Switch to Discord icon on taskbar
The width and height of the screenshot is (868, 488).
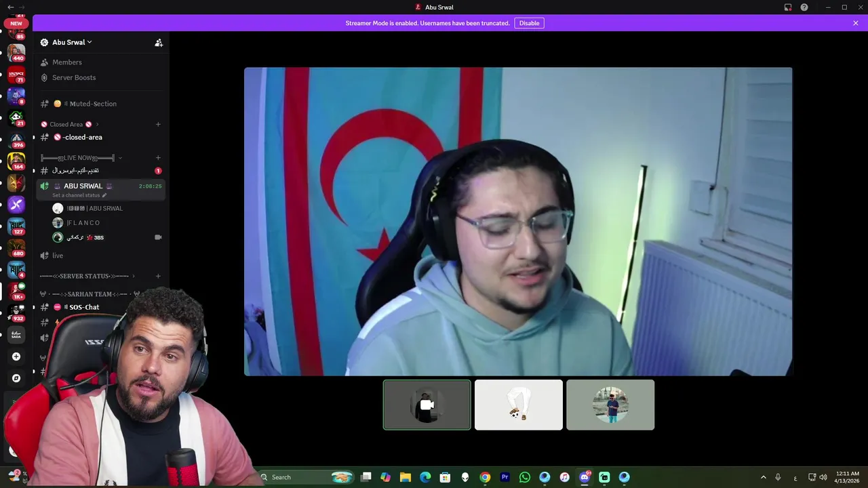(585, 477)
